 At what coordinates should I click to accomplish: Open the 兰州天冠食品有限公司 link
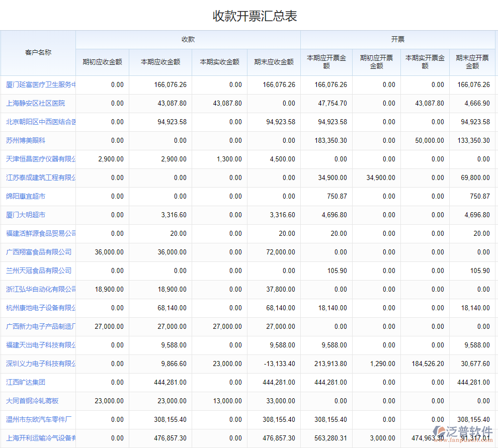pos(39,271)
